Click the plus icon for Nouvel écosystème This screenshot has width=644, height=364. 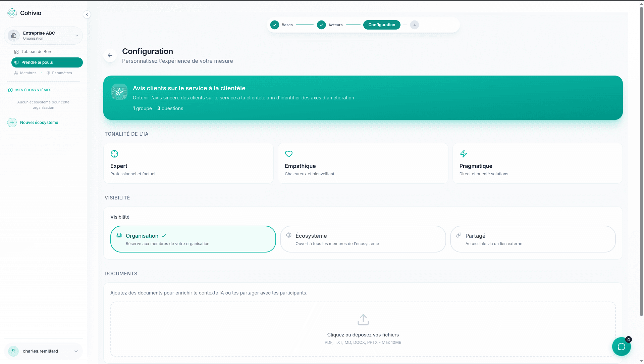(x=12, y=123)
